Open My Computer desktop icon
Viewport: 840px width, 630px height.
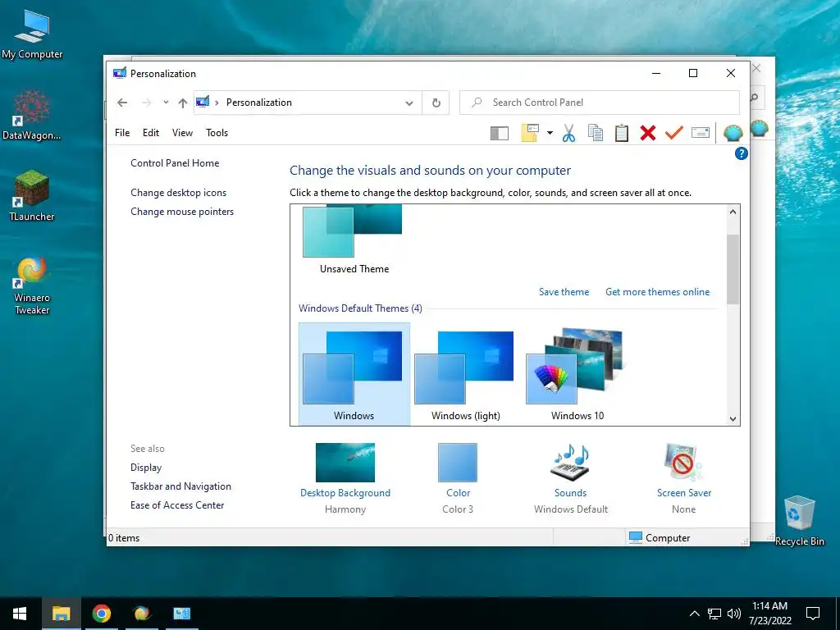click(x=32, y=34)
